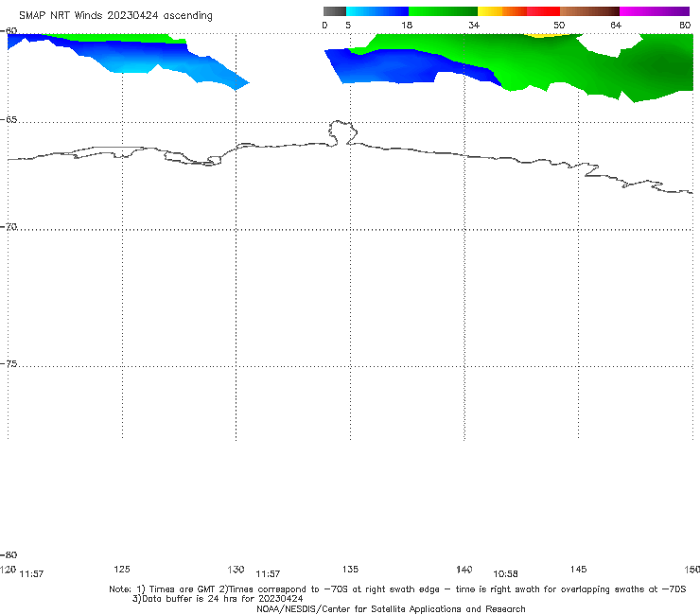The height and width of the screenshot is (615, 700).
Task: Click the latitude label "-70"
Action: click(9, 227)
